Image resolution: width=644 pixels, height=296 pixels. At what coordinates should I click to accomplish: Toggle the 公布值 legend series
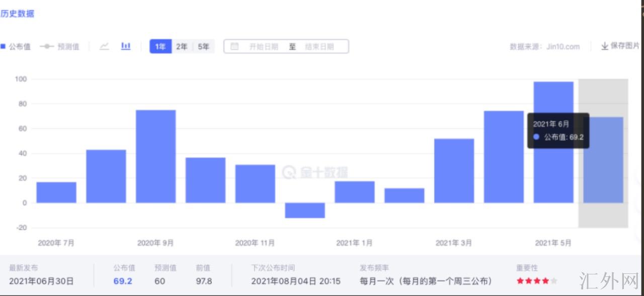tap(15, 47)
